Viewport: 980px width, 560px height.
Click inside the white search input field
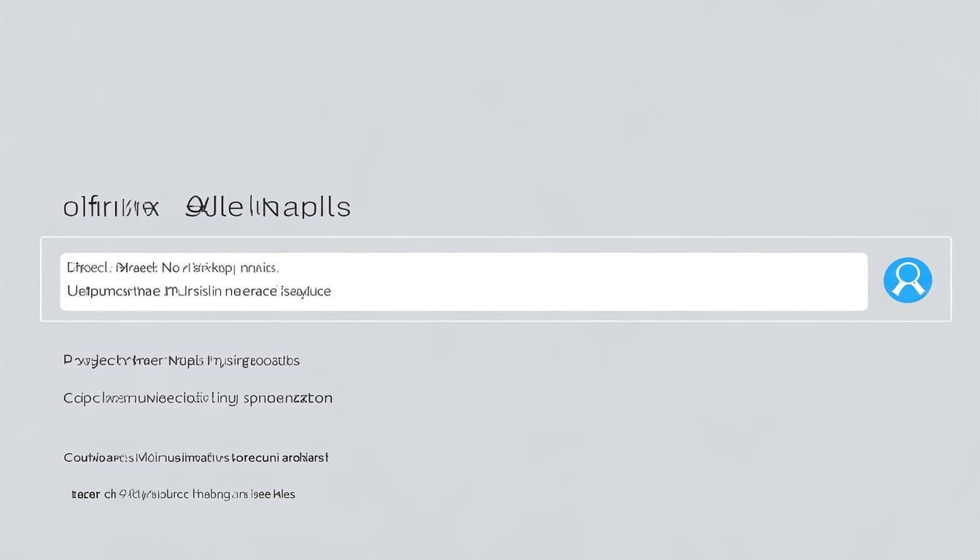coord(510,281)
